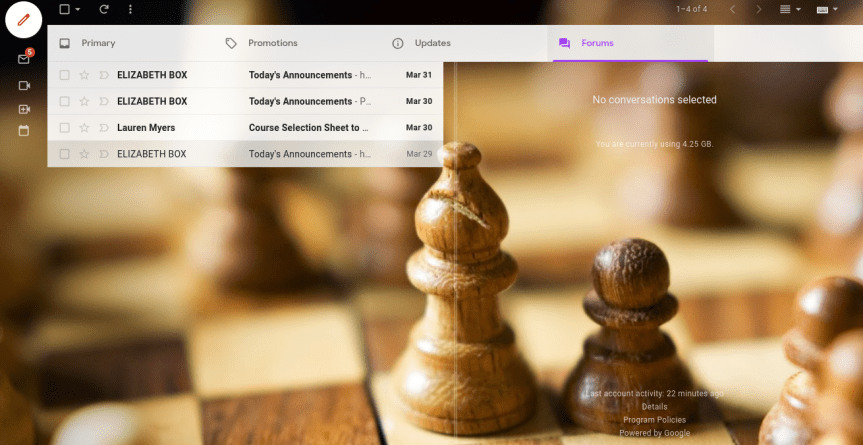This screenshot has width=863, height=445.
Task: Star the Lauren Myers email
Action: coord(84,128)
